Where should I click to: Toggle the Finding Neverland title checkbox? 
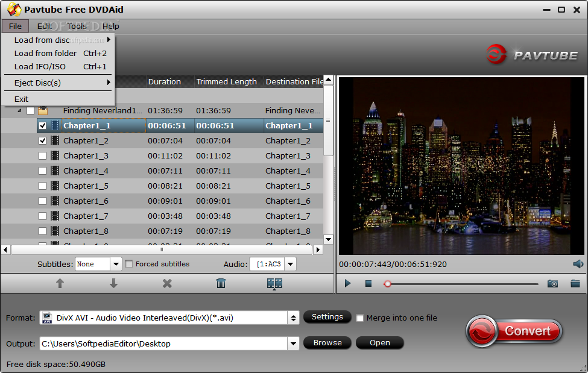pyautogui.click(x=30, y=111)
